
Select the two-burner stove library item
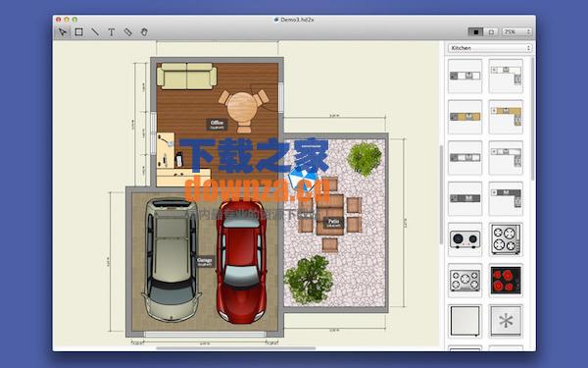click(x=465, y=239)
